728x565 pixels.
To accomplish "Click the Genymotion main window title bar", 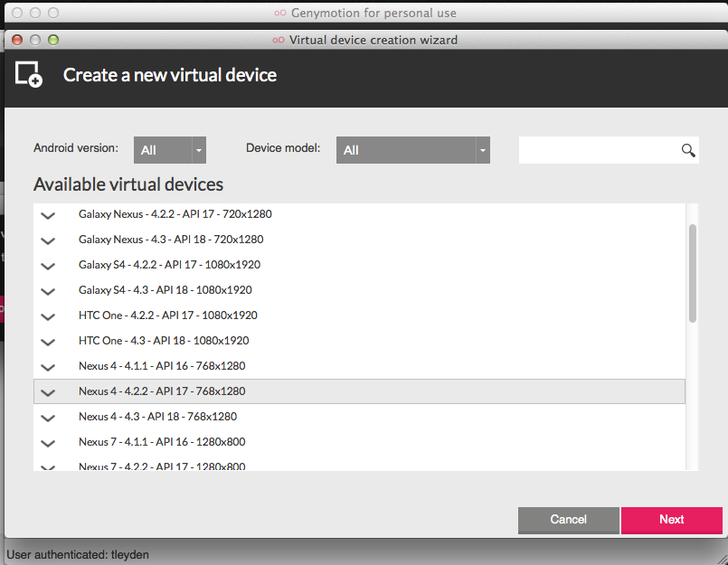I will coord(365,13).
